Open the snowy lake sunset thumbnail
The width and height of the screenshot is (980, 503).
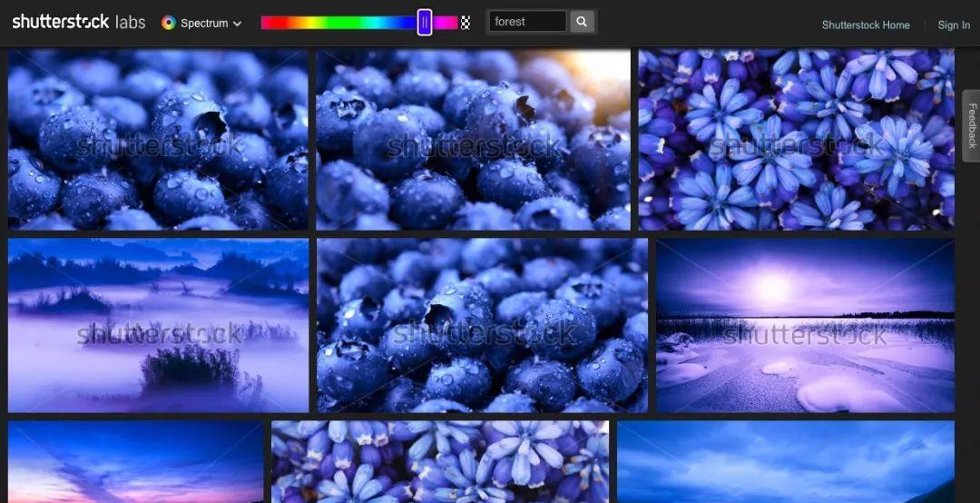coord(806,325)
